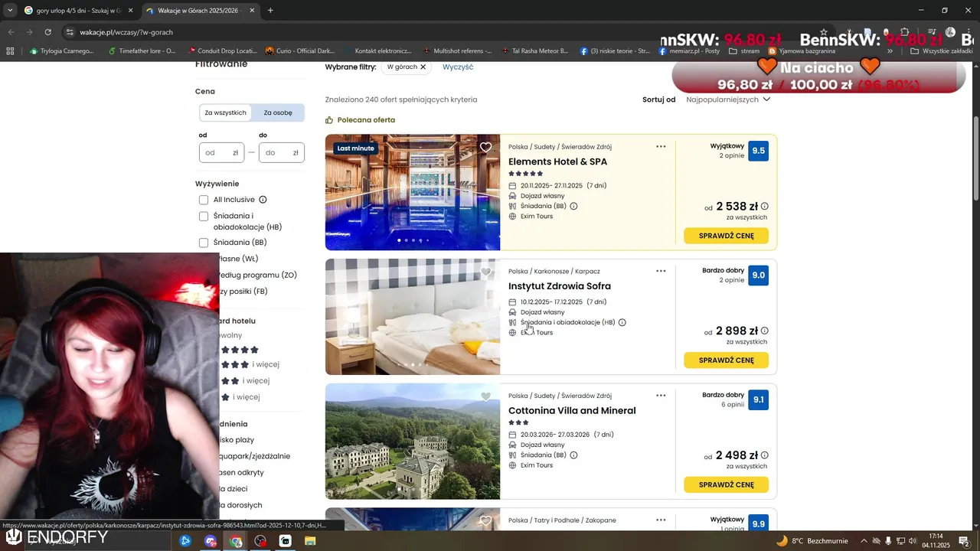Click the minimum price 'od' input field
Viewport: 980px width, 551px height.
coord(221,152)
